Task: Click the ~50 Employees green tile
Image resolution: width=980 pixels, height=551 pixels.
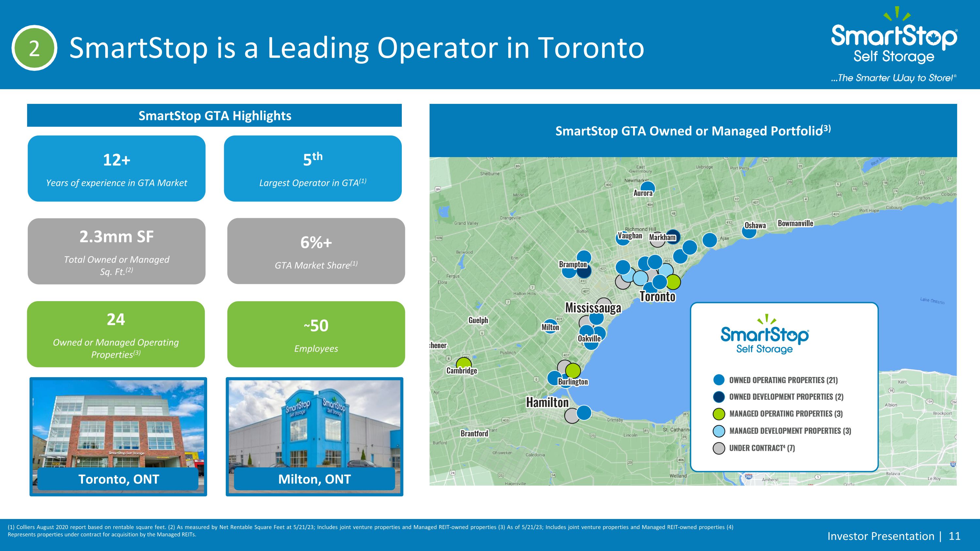Action: [316, 334]
